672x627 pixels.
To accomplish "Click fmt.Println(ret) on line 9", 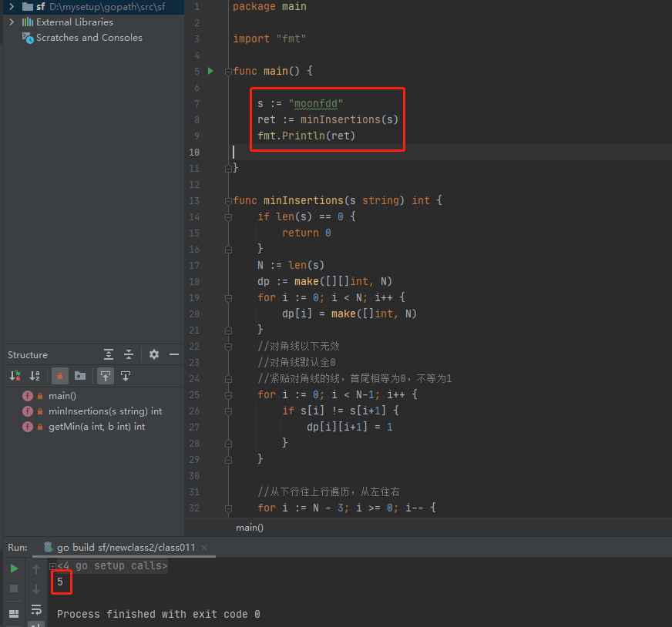I will pos(306,136).
